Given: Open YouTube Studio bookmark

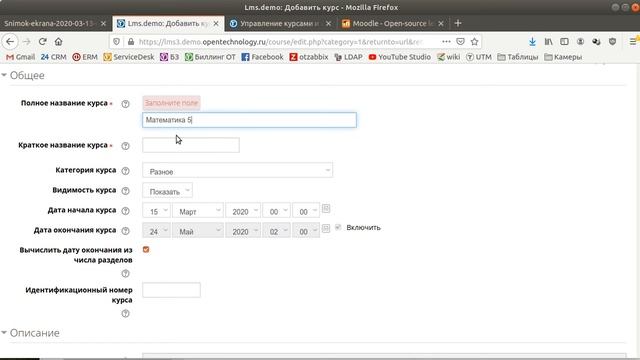Looking at the screenshot, I should [400, 57].
